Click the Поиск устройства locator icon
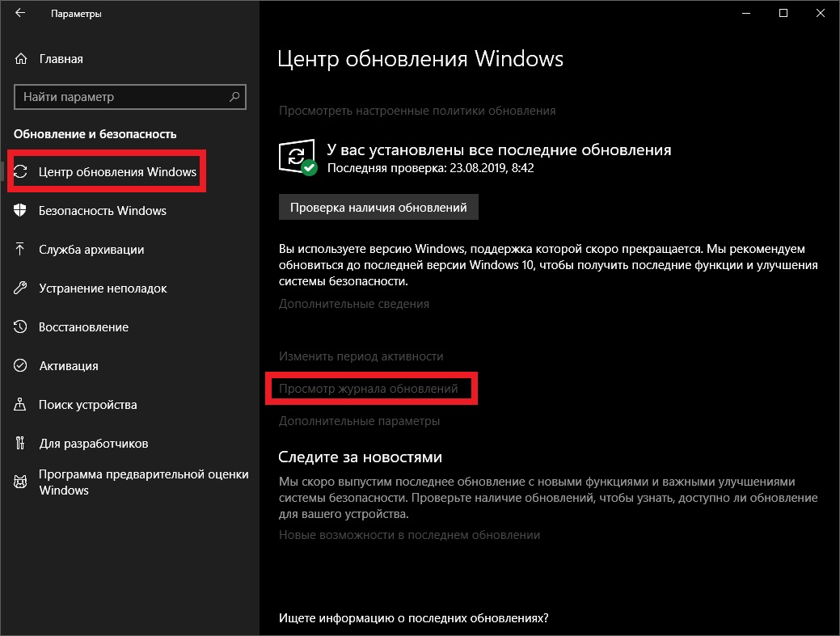The width and height of the screenshot is (840, 636). [20, 404]
